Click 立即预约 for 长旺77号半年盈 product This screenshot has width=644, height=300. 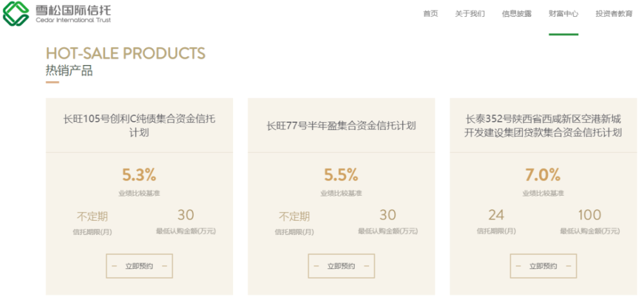(x=341, y=266)
